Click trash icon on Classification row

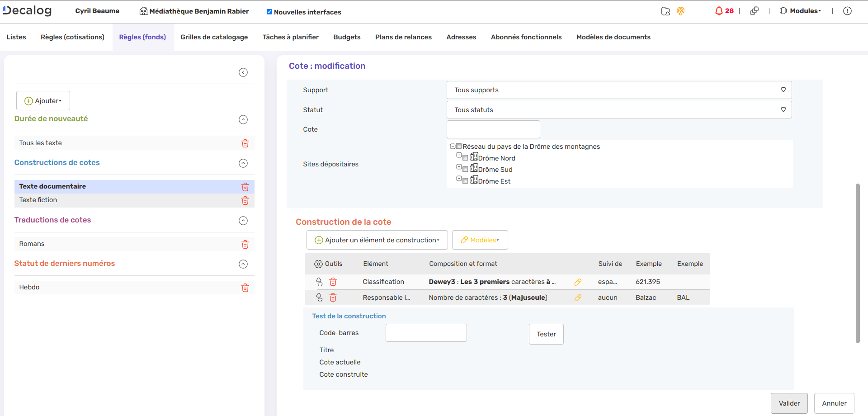pyautogui.click(x=333, y=282)
